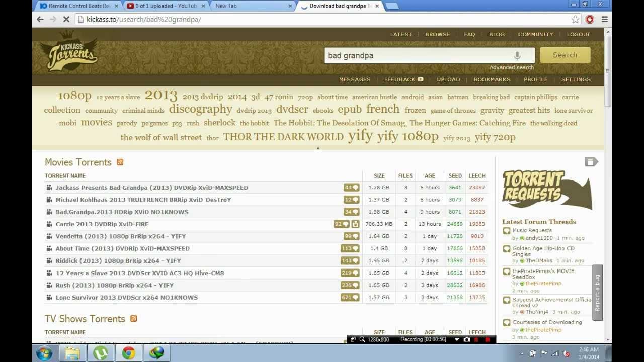Screen dimensions: 644x362
Task: Bookmark this page with the star icon
Action: 576,19
